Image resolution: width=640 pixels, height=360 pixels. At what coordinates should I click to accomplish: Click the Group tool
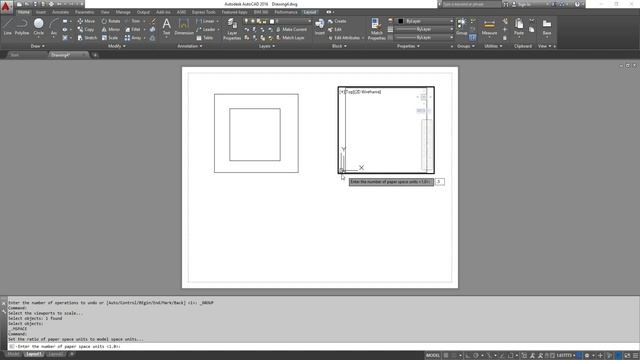[x=462, y=27]
